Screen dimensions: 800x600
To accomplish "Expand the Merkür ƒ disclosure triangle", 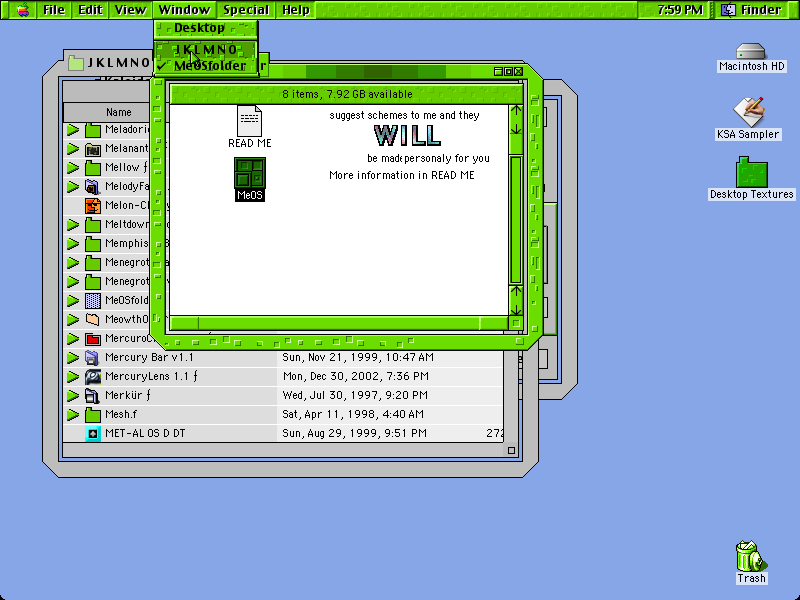I will tap(73, 395).
